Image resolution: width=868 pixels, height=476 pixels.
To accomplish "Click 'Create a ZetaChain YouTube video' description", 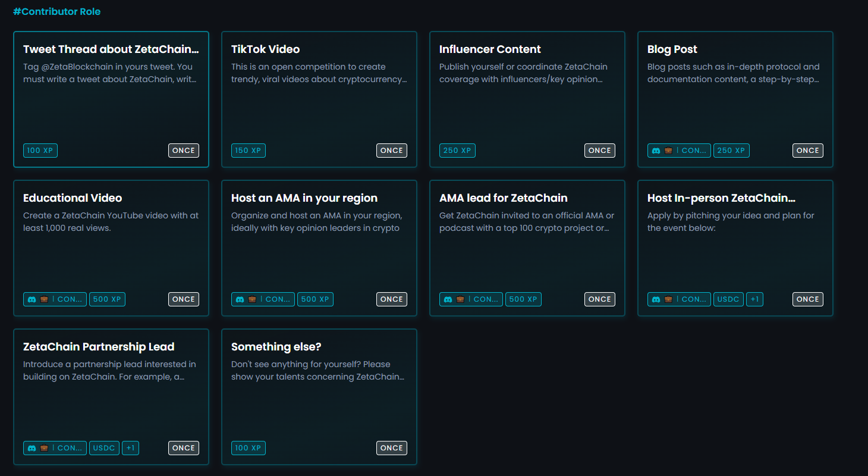I will click(x=111, y=222).
